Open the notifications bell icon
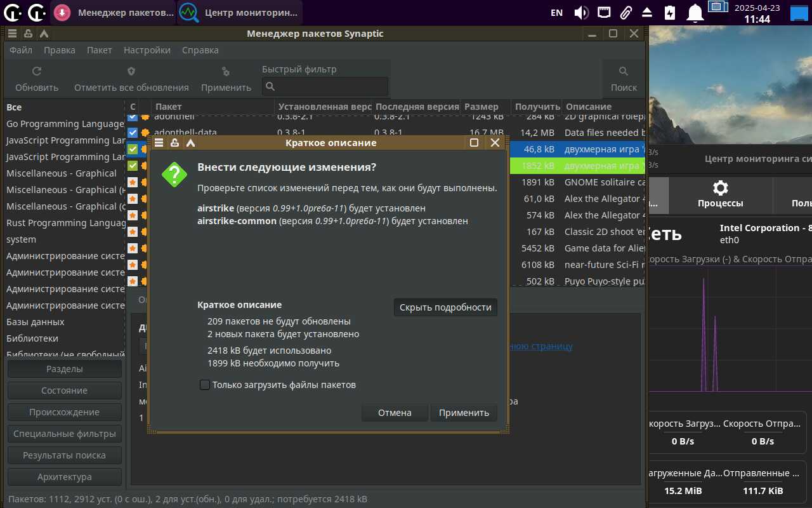The width and height of the screenshot is (812, 508). [x=696, y=13]
